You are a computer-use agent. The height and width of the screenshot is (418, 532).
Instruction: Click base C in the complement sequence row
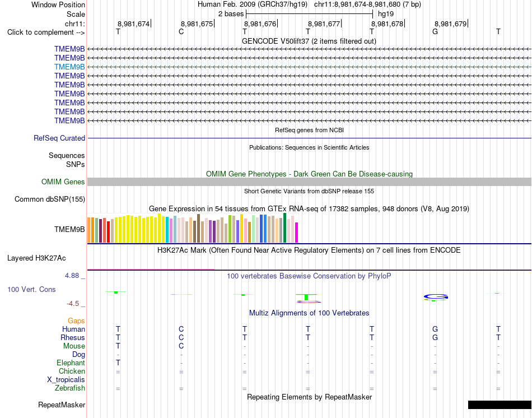(181, 31)
